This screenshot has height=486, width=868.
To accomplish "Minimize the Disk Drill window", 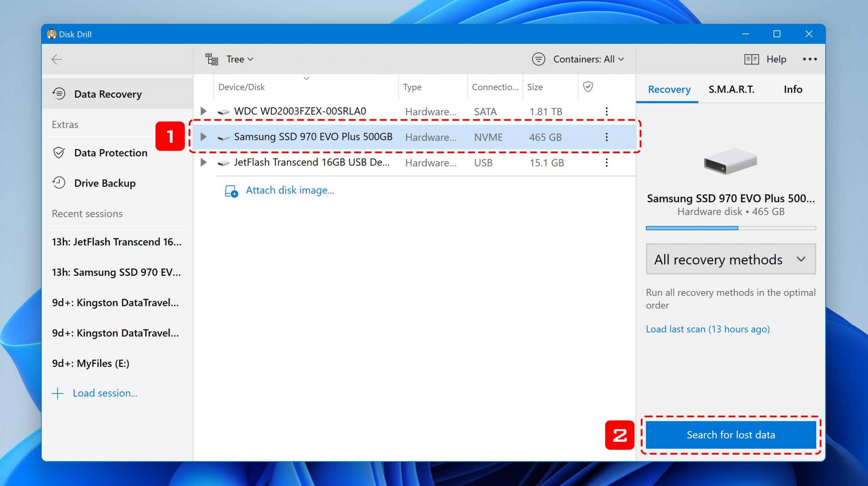I will pyautogui.click(x=746, y=34).
